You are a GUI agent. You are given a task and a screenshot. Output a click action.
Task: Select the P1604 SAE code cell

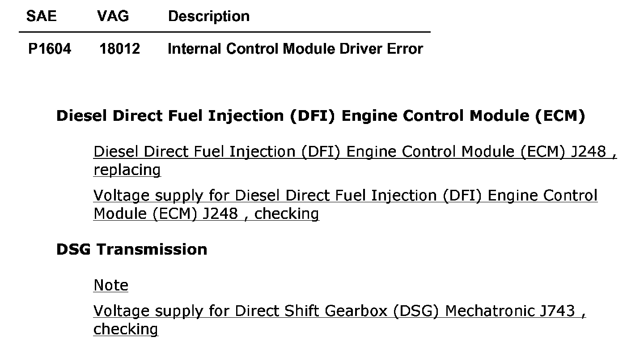(x=50, y=49)
